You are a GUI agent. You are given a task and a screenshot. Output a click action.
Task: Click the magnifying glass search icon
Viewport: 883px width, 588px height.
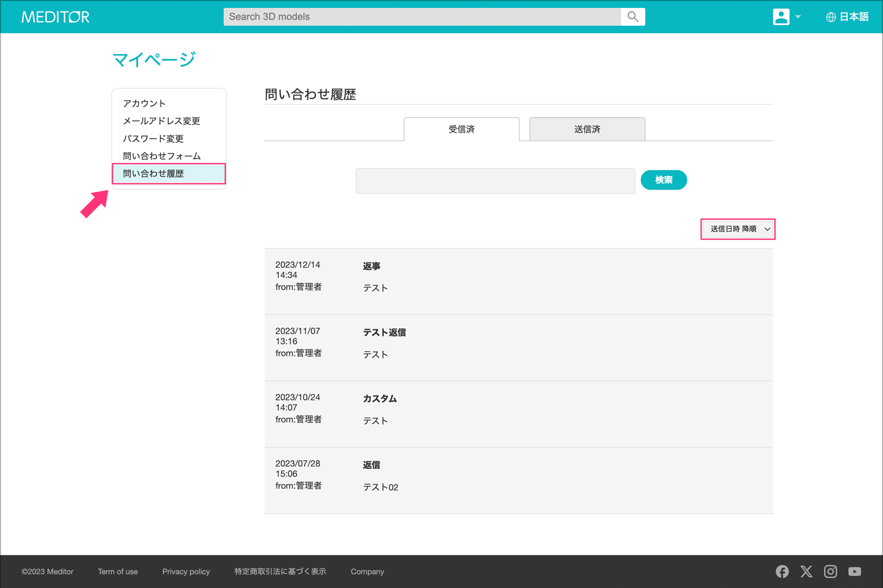pos(633,17)
